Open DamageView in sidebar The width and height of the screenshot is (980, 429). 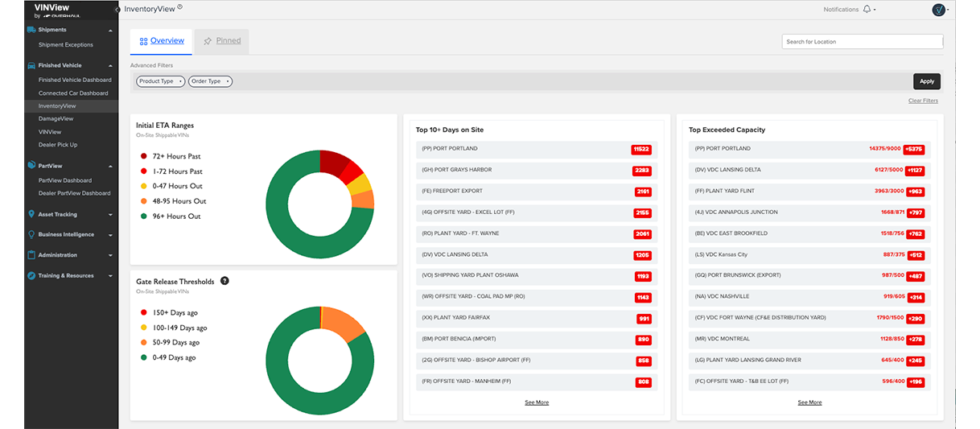coord(56,119)
